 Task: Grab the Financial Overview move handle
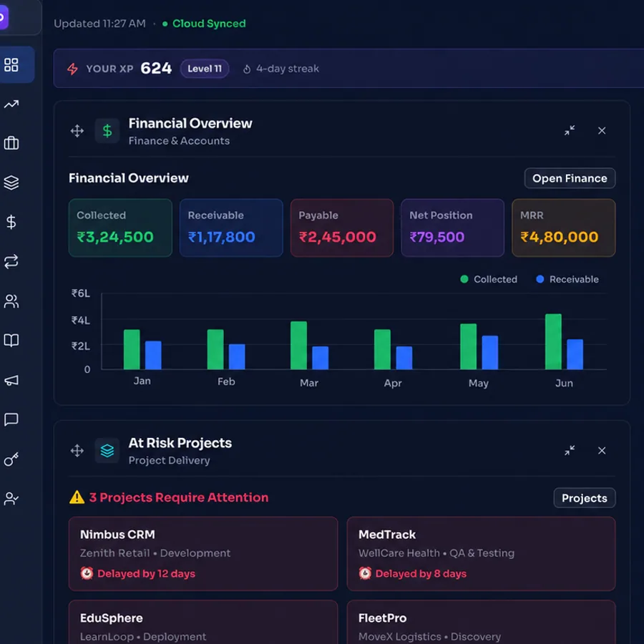click(77, 132)
